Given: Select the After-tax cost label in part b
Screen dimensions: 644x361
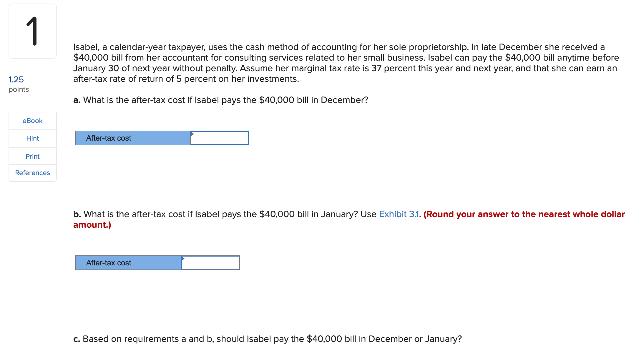Looking at the screenshot, I should pos(108,263).
